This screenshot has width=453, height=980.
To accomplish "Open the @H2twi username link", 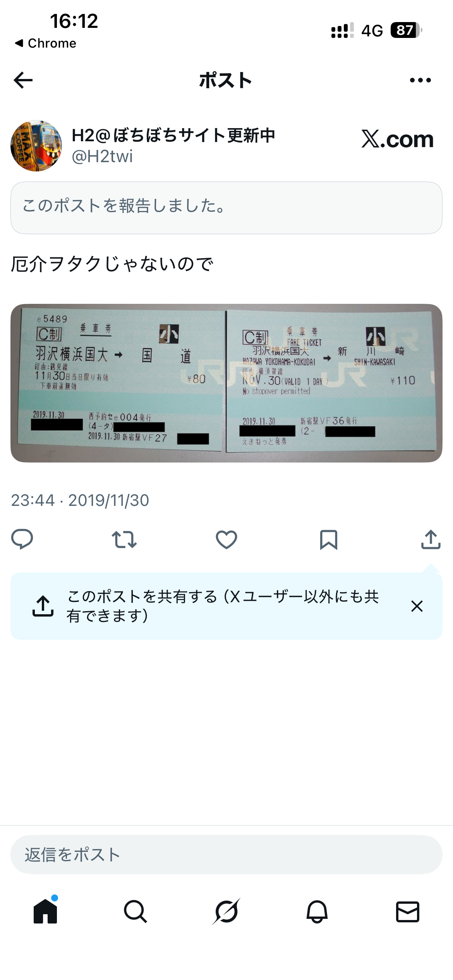I will 102,156.
